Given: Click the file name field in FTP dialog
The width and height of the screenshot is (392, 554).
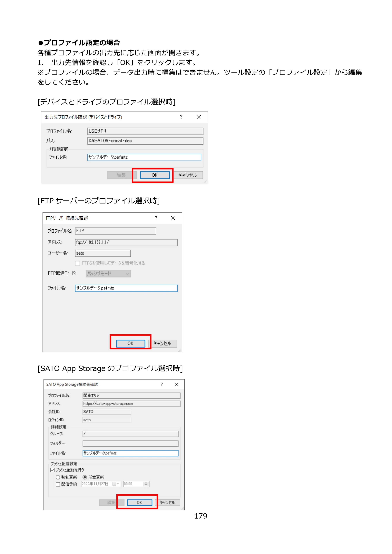Looking at the screenshot, I should [126, 288].
